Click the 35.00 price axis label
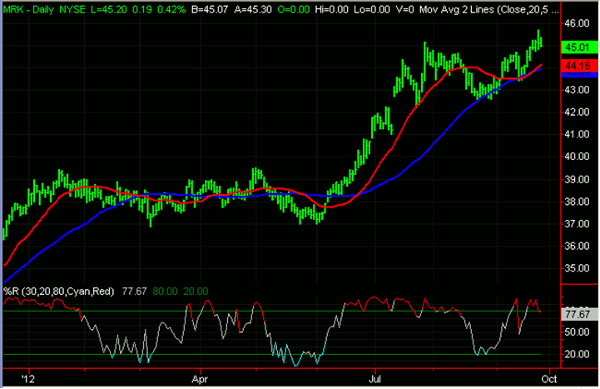 577,268
